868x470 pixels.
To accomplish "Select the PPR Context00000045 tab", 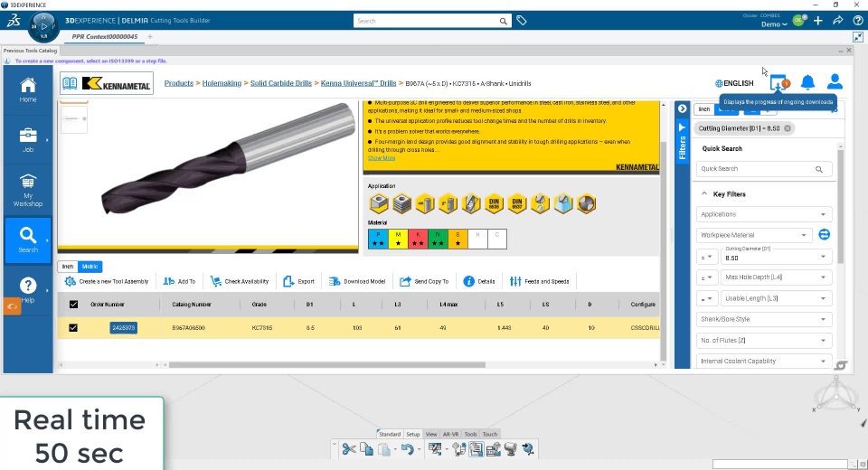I will coord(105,36).
